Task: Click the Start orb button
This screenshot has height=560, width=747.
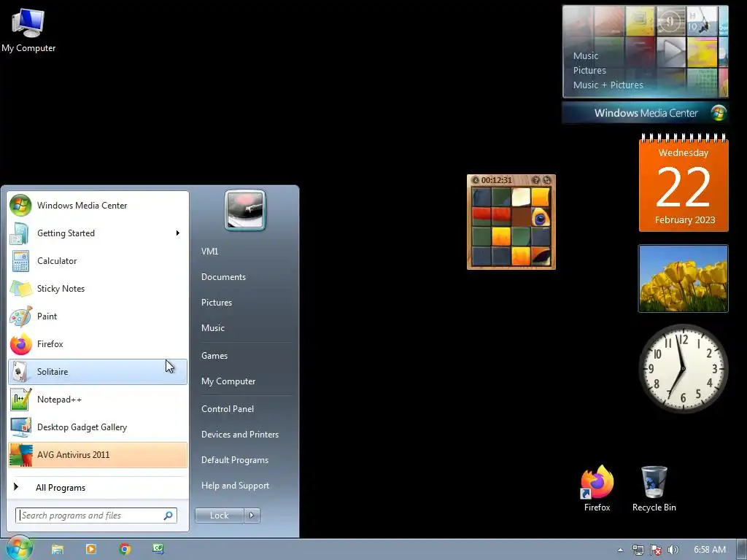Action: pos(19,548)
